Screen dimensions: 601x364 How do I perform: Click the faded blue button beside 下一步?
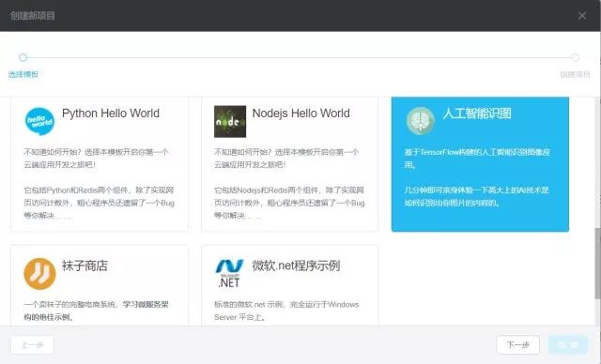click(x=568, y=345)
